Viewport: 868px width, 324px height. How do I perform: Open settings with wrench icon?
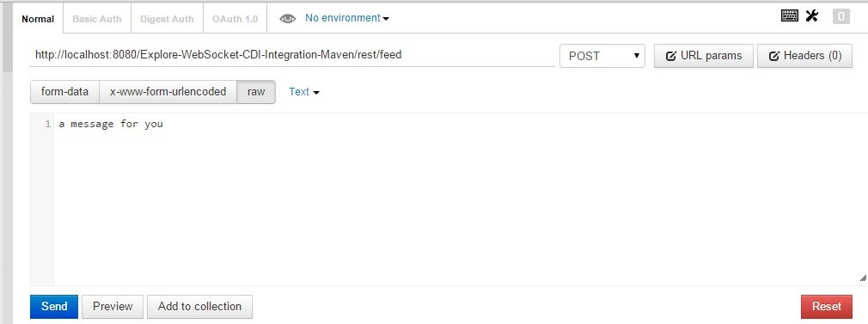(812, 15)
